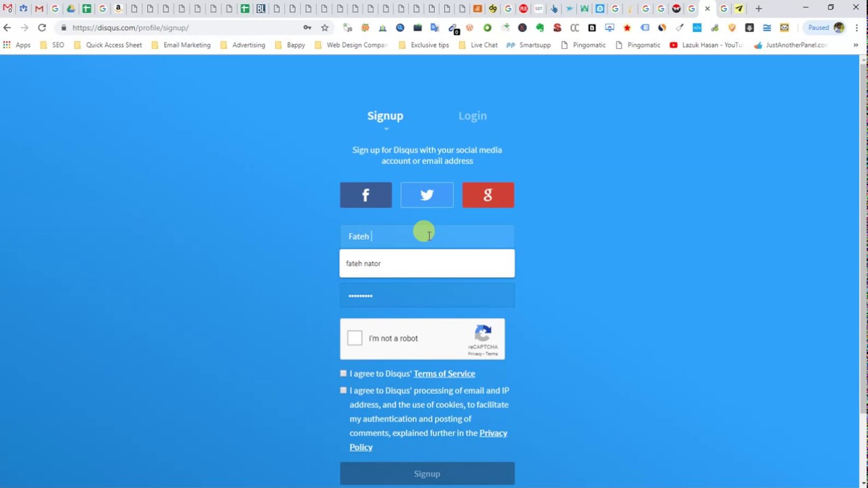Click the bookmark star in the address bar

[x=324, y=28]
